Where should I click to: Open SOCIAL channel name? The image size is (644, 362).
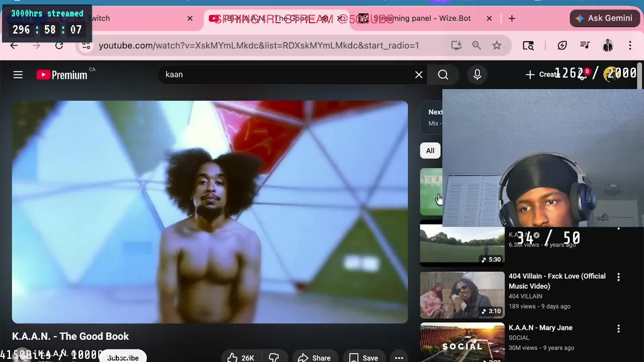click(x=519, y=338)
